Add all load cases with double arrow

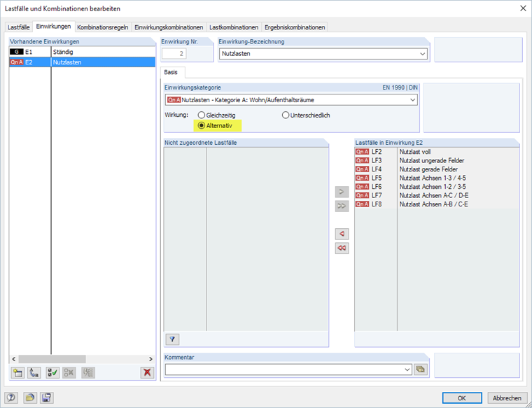[342, 206]
